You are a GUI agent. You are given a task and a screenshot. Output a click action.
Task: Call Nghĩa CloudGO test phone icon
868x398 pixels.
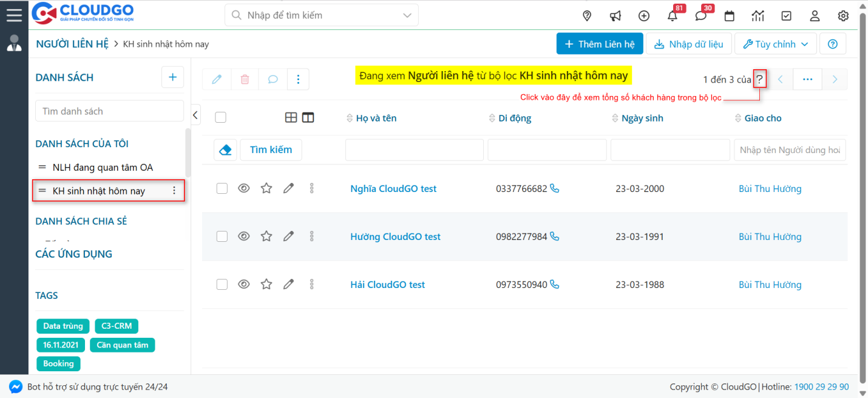click(x=554, y=188)
